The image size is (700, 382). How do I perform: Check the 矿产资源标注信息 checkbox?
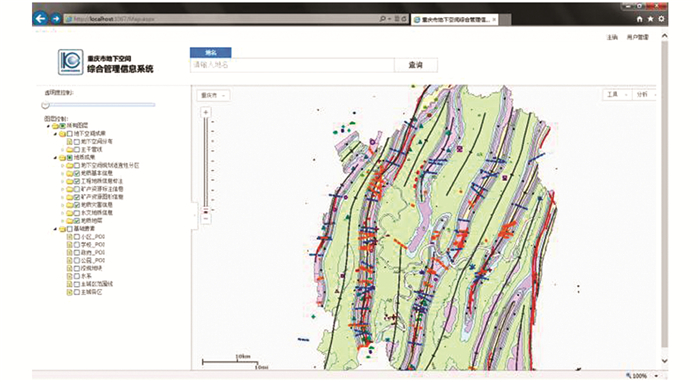click(x=77, y=189)
